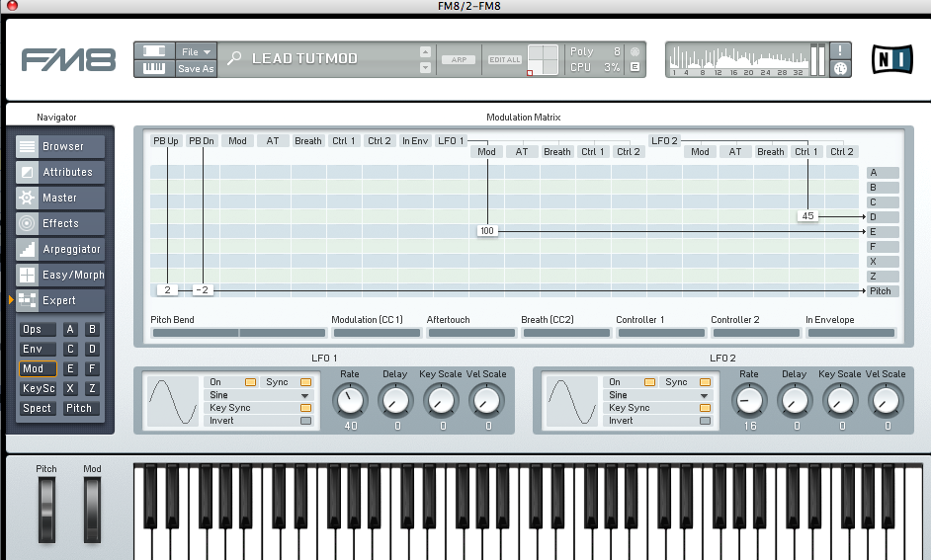This screenshot has width=931, height=560.
Task: Open the Effects page icon
Action: tap(27, 223)
